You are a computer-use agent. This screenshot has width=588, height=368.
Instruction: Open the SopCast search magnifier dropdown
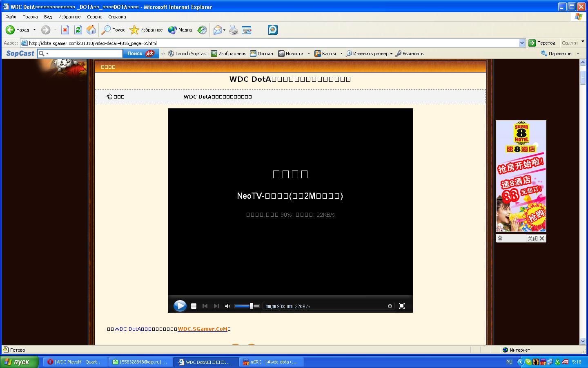pos(43,54)
